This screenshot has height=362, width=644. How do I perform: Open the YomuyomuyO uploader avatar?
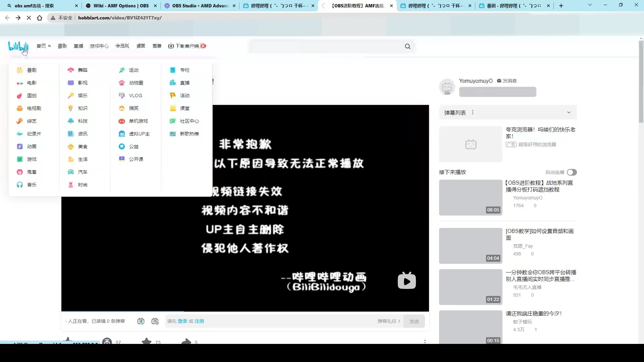[447, 87]
